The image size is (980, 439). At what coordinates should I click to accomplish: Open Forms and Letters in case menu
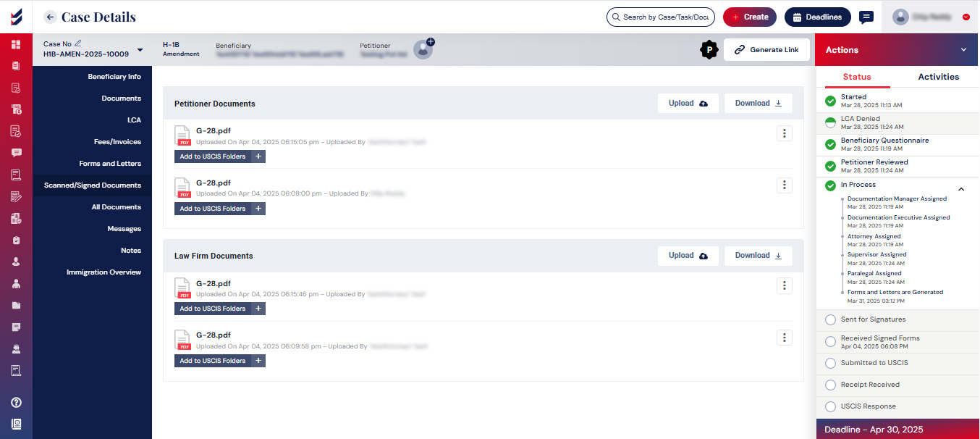[110, 164]
